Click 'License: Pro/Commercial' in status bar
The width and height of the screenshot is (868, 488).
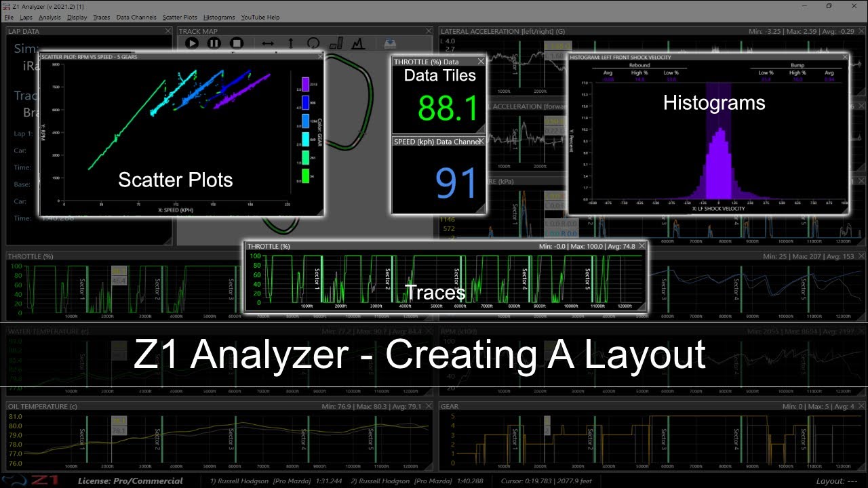coord(130,481)
